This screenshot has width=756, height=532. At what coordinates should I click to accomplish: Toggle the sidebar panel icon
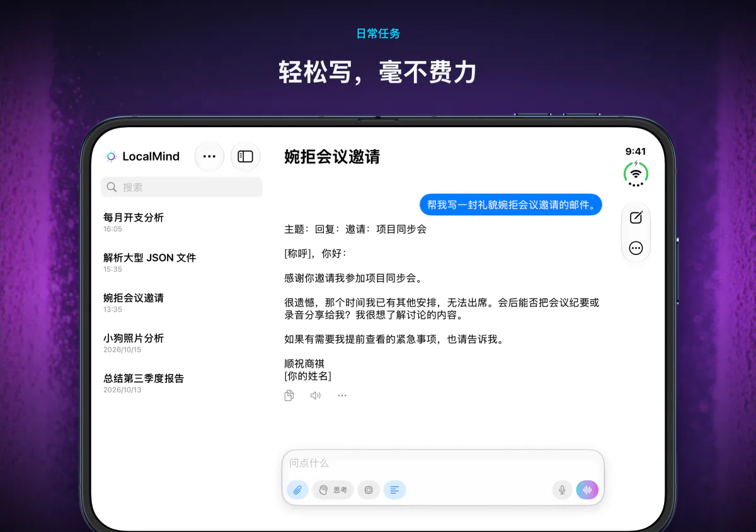[x=246, y=156]
